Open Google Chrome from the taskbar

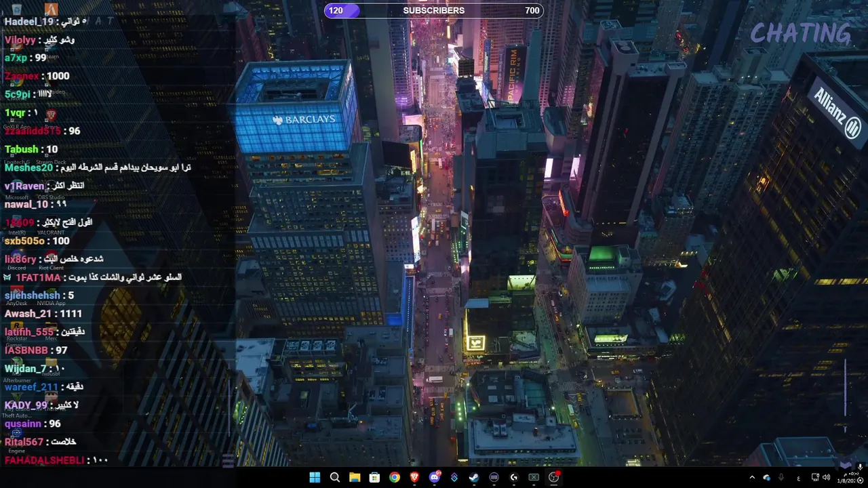395,477
